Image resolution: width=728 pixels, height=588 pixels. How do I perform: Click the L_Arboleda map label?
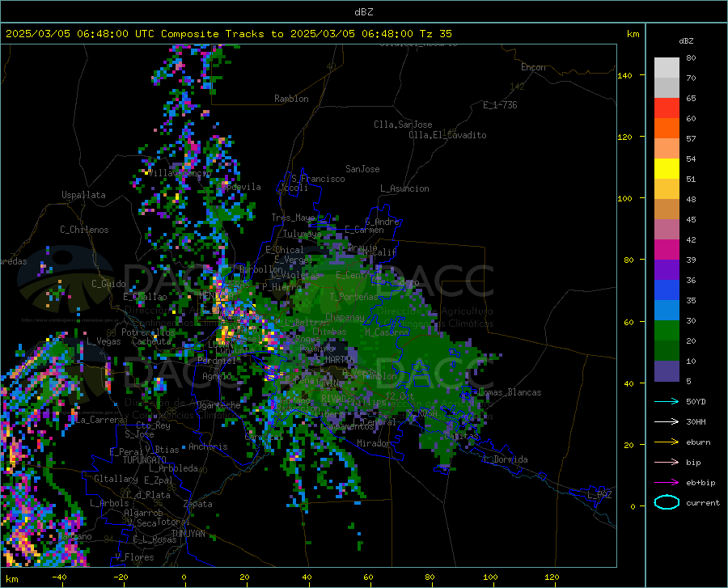[173, 468]
